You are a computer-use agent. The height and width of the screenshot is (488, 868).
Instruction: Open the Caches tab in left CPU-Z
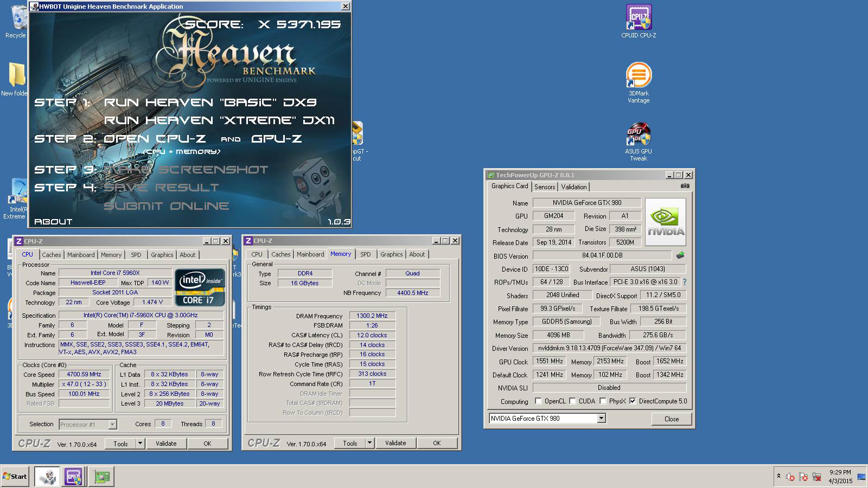(52, 255)
